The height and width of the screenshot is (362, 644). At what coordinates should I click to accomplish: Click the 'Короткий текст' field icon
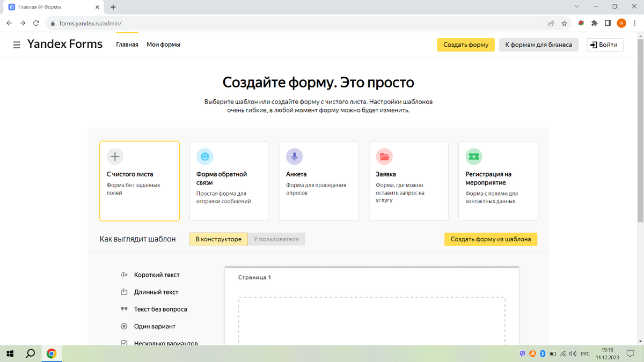[x=124, y=275]
